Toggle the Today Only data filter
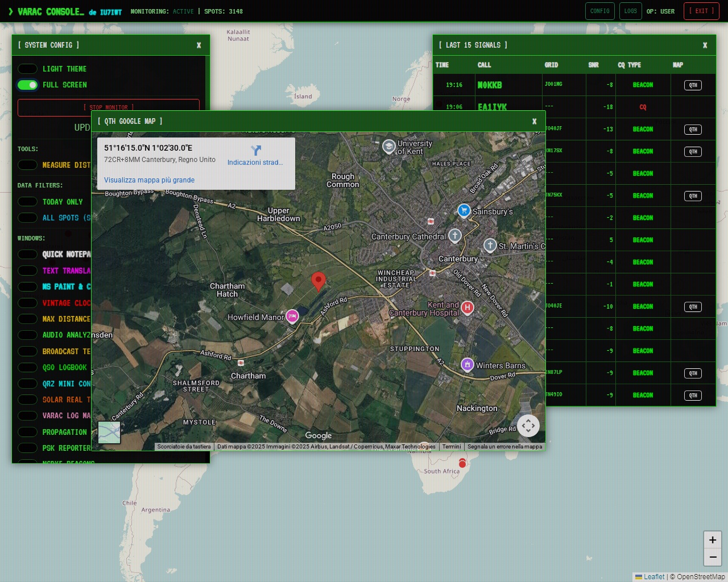The width and height of the screenshot is (728, 582). click(x=27, y=202)
